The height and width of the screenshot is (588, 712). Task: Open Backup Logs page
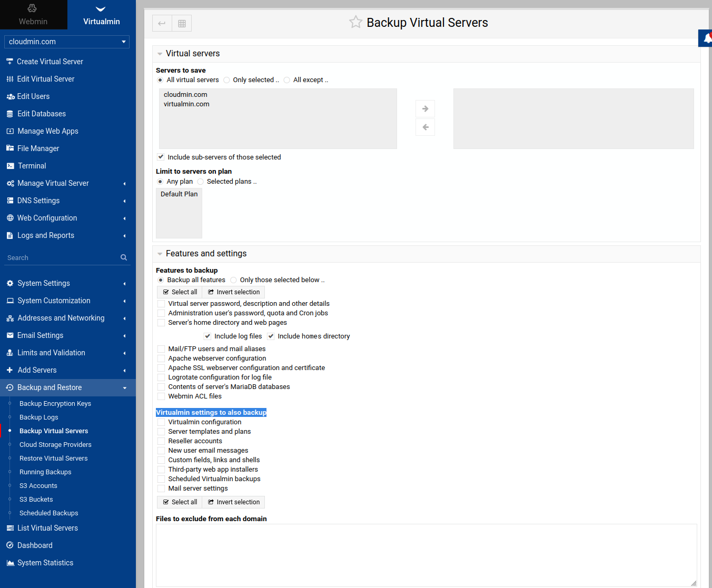[39, 417]
